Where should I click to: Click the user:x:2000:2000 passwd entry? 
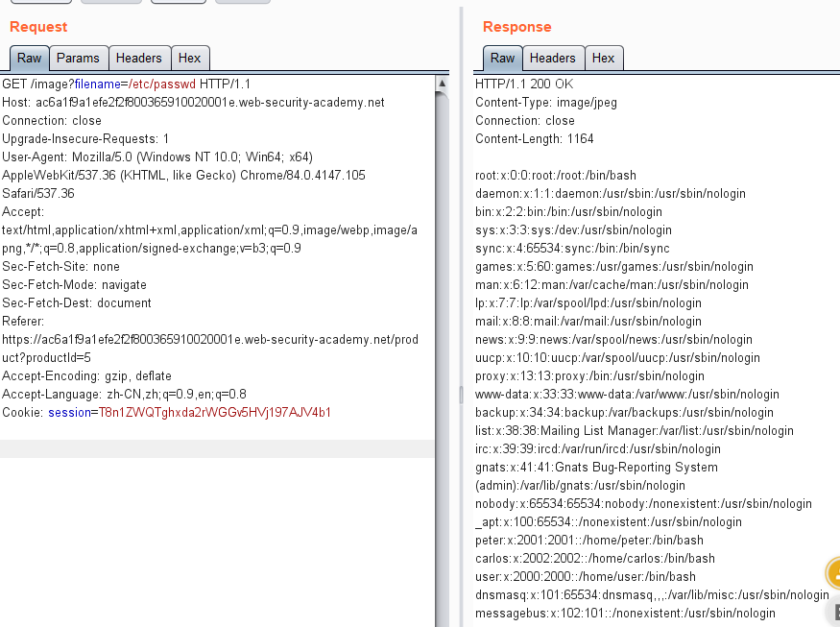pos(586,576)
